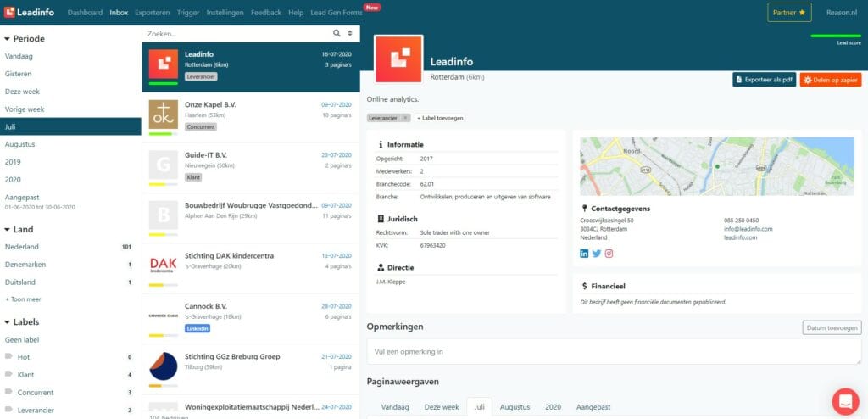Open the Inbox menu item
The width and height of the screenshot is (868, 419).
(x=119, y=13)
